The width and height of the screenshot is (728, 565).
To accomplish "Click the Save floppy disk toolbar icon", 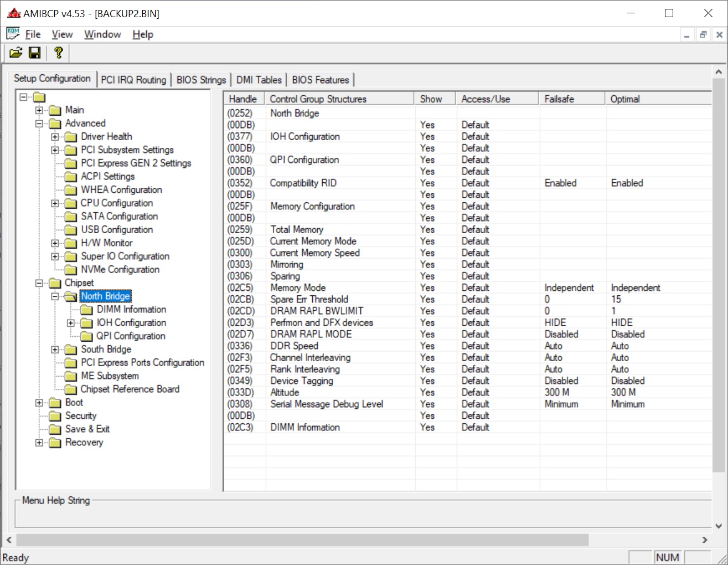I will 34,53.
